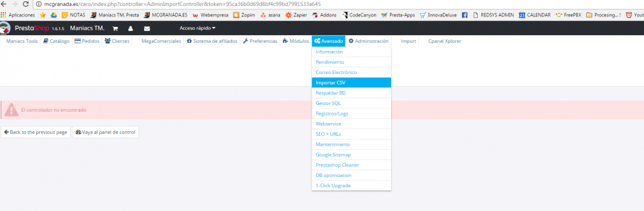Select Prestashop Cleaner submenu entry
Image resolution: width=644 pixels, height=211 pixels.
tap(352, 165)
